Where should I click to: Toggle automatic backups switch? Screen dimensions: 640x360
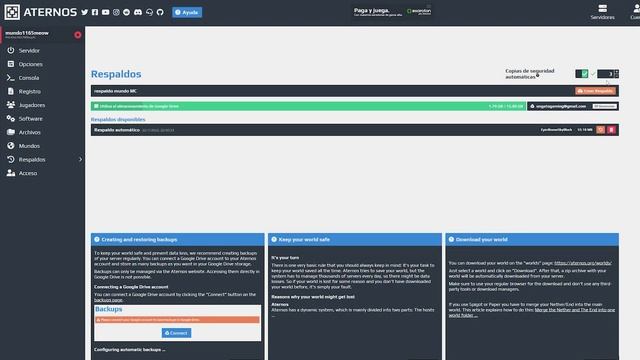(x=582, y=73)
